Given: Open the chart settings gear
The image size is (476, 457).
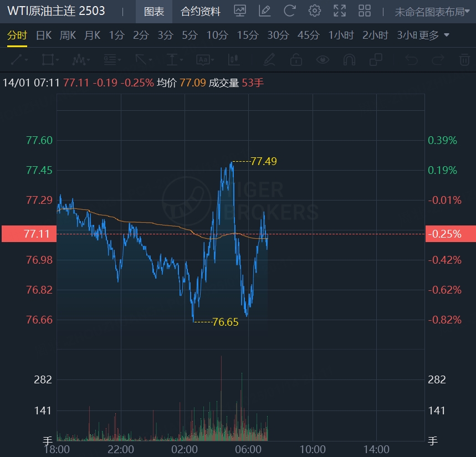Looking at the screenshot, I should tap(315, 11).
